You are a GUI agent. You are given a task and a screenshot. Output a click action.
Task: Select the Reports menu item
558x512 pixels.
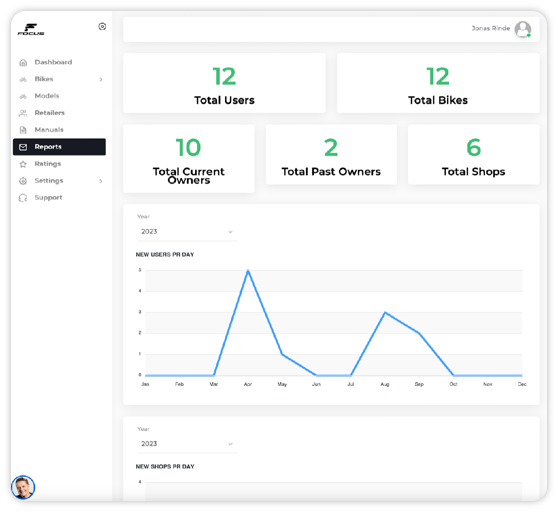pyautogui.click(x=59, y=147)
